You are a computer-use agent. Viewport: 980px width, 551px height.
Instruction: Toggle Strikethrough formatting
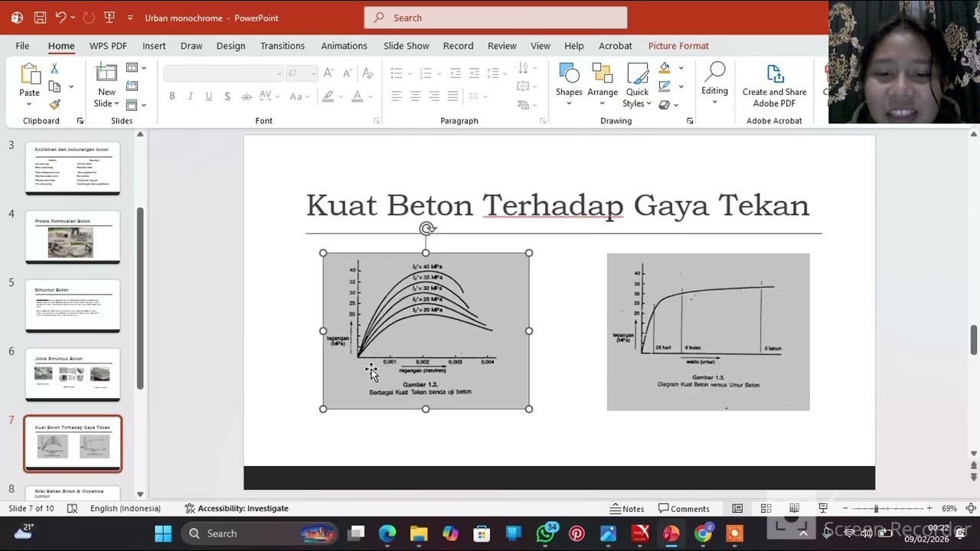tap(246, 96)
